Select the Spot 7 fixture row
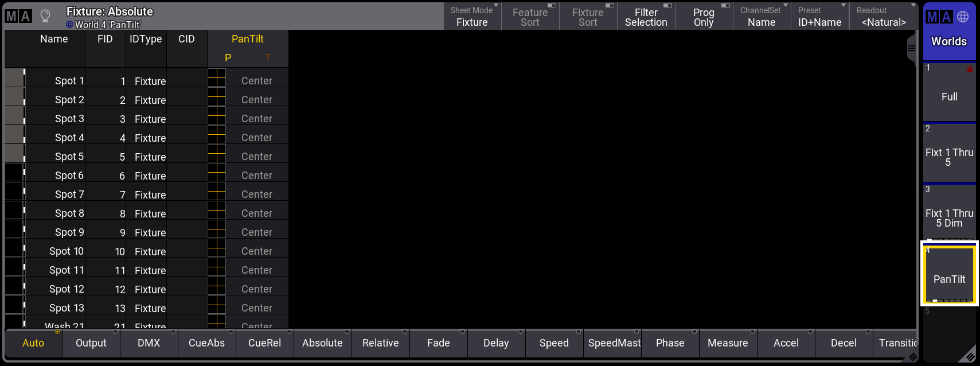Screen dimensions: 980x366 pos(69,194)
